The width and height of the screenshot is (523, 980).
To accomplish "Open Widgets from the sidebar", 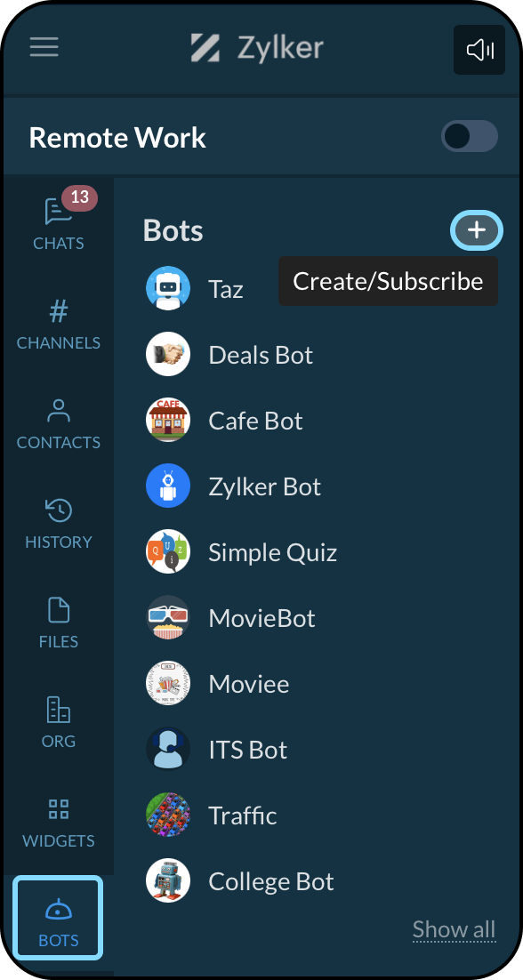I will [x=59, y=823].
